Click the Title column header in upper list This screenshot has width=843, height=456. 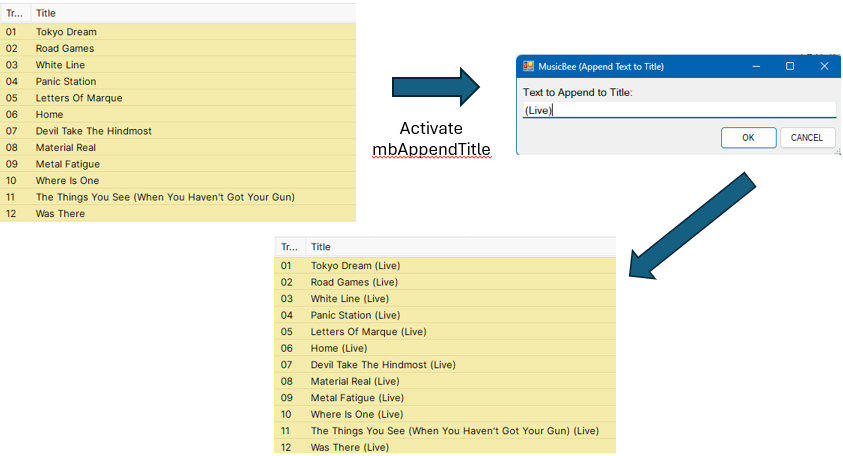pos(194,13)
